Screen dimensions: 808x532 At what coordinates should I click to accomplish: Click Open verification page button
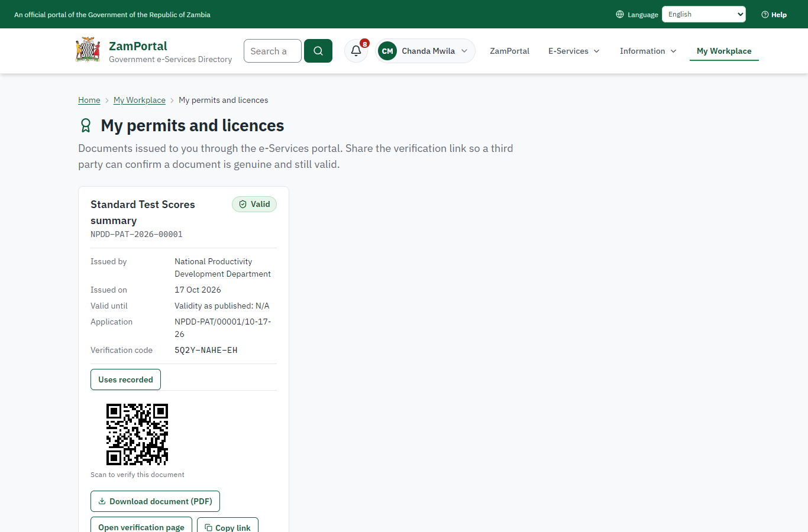coord(141,524)
